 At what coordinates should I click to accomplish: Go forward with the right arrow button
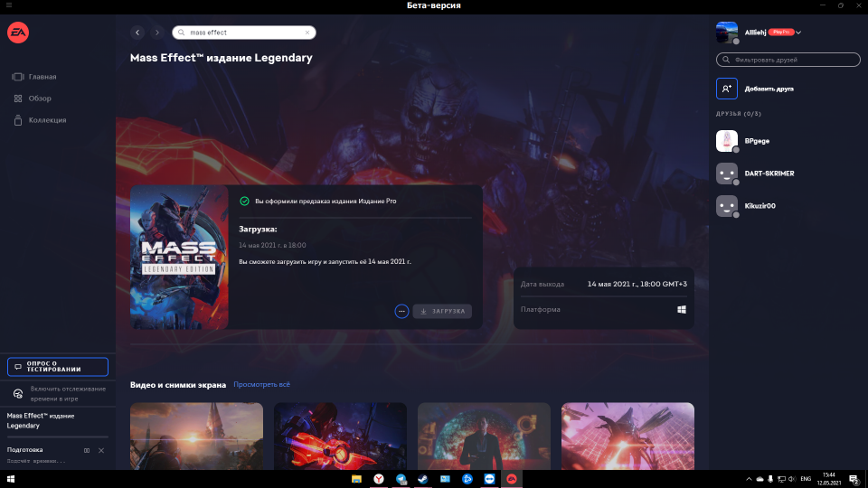pos(157,33)
